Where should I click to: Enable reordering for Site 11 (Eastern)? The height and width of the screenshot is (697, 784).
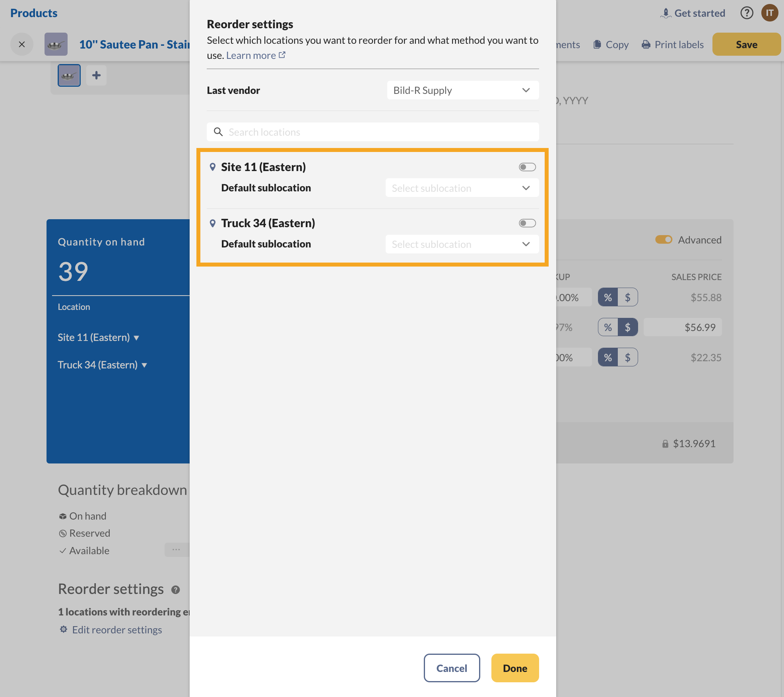coord(527,167)
